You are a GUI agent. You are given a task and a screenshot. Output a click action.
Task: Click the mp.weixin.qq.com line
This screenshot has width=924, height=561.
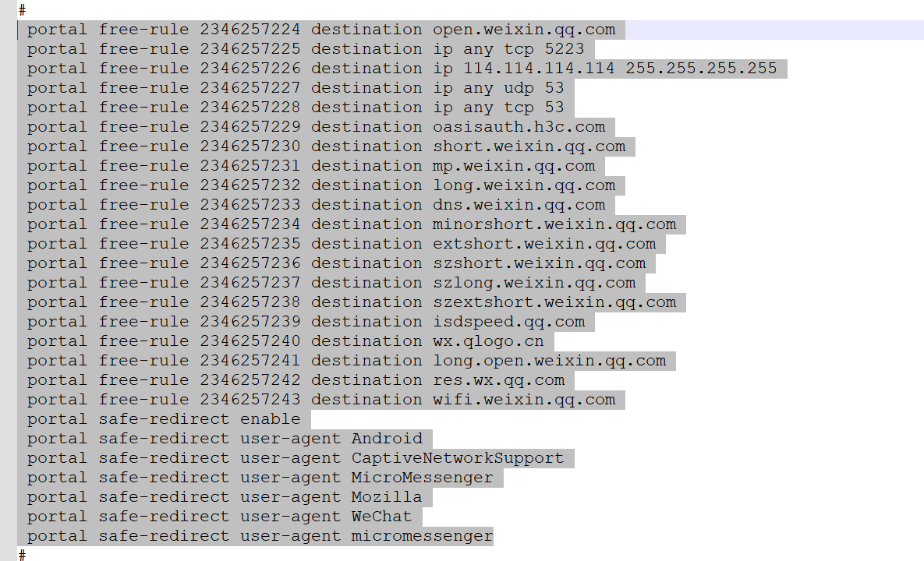[311, 165]
